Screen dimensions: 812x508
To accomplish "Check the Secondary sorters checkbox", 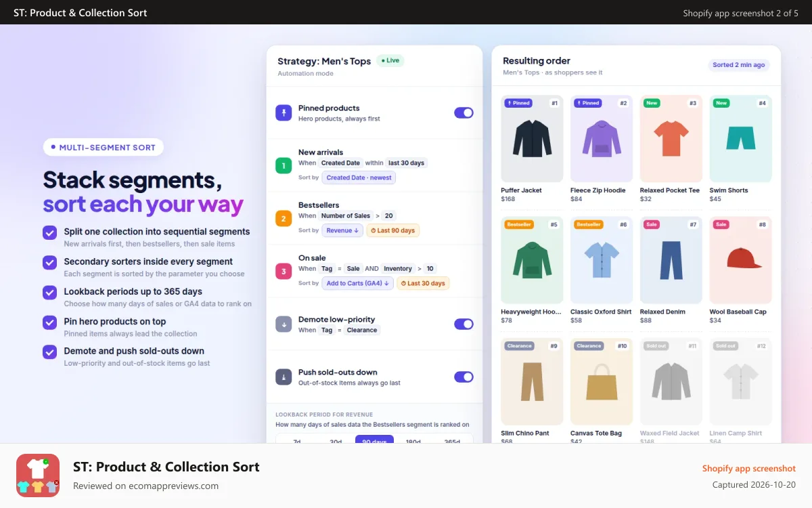I will (49, 262).
